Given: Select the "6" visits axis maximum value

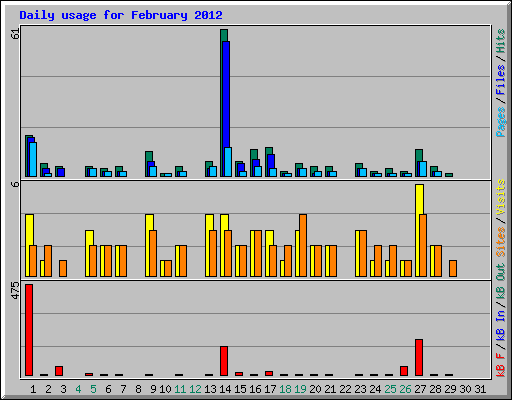Looking at the screenshot, I should (x=15, y=184).
